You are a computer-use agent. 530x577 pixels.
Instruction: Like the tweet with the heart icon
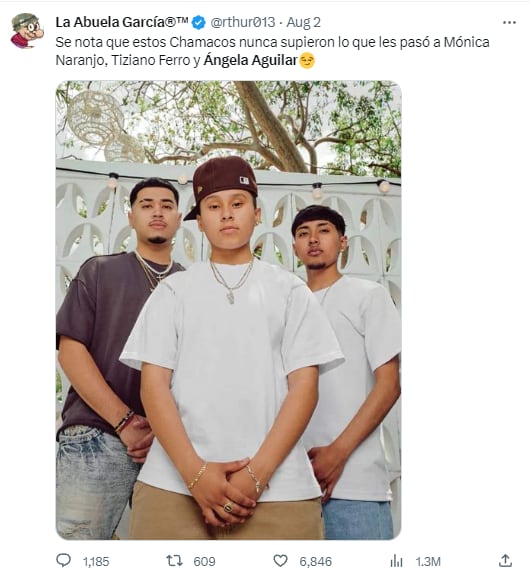click(280, 561)
